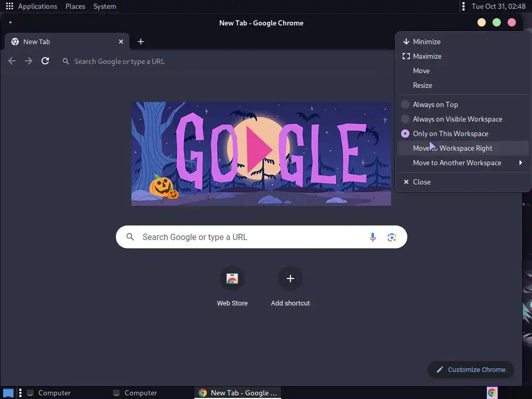
Task: Expand Move to Another Workspace submenu
Action: tap(463, 163)
